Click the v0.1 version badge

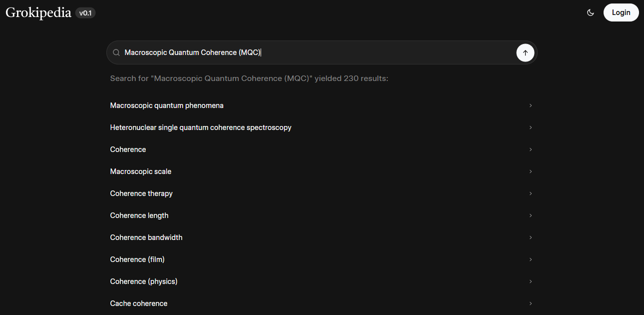[85, 13]
